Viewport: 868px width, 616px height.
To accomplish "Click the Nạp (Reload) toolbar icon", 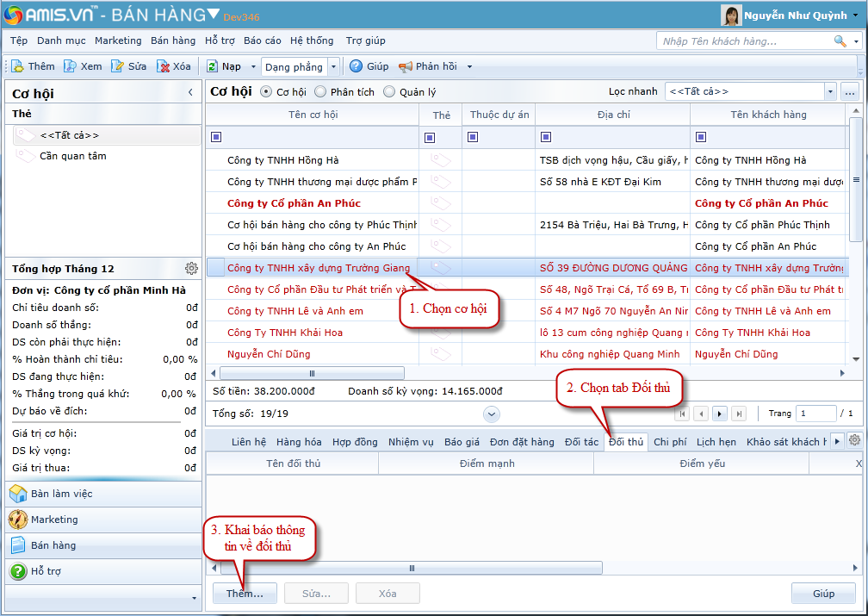I will 212,66.
